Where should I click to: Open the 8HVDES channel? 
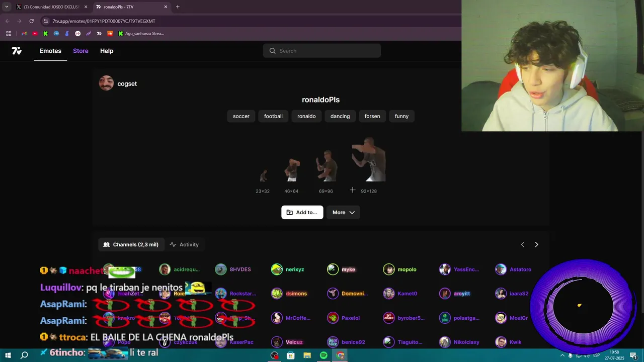click(x=233, y=269)
